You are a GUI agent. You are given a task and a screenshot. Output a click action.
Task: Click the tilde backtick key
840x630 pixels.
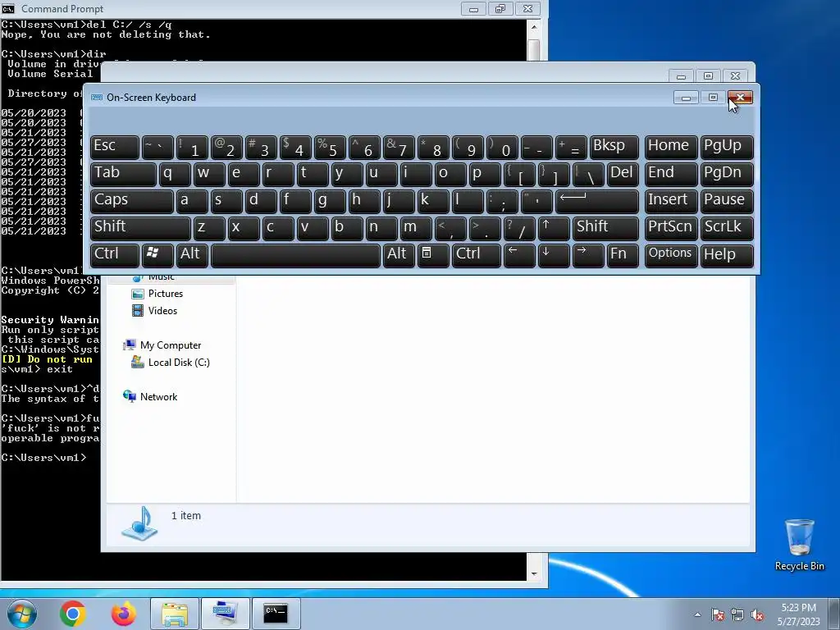pyautogui.click(x=157, y=147)
